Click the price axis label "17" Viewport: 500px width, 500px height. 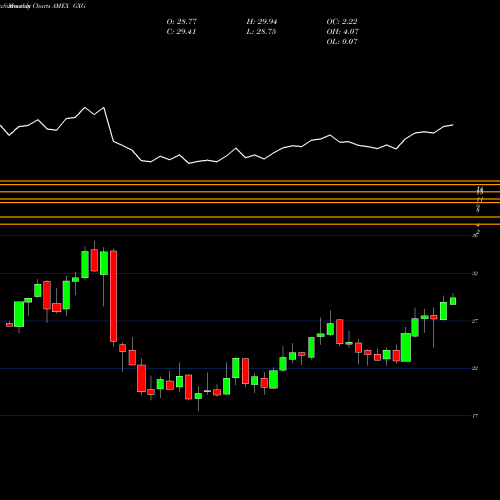475,416
